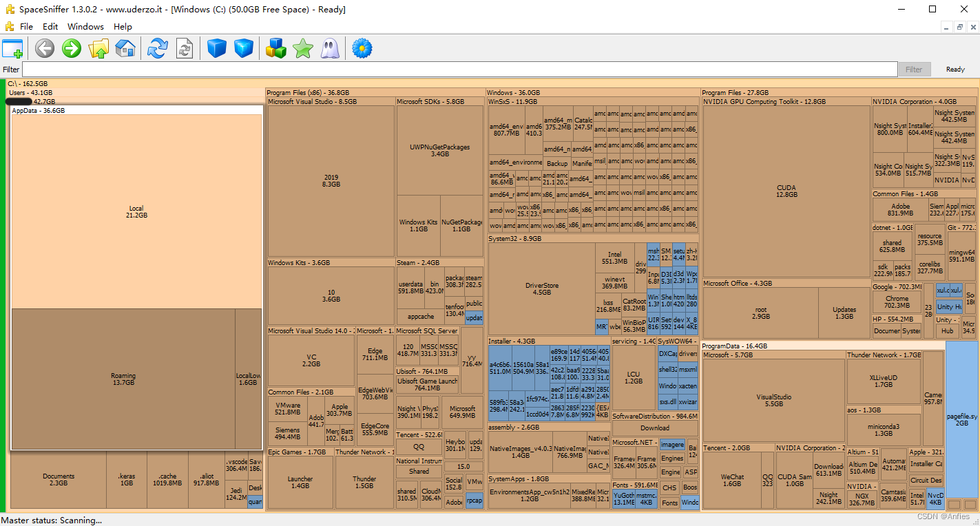This screenshot has height=526, width=980.
Task: Start a new master scan (blue arrows)
Action: click(x=158, y=48)
